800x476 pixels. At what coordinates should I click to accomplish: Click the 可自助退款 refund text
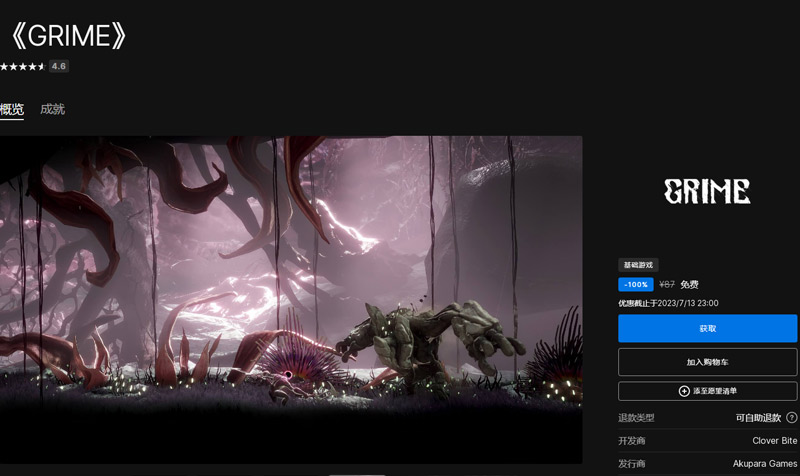click(758, 418)
